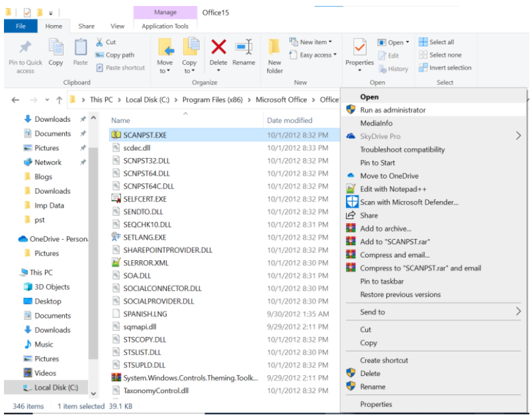Click Microsoft Office breadcrumb

click(x=281, y=100)
